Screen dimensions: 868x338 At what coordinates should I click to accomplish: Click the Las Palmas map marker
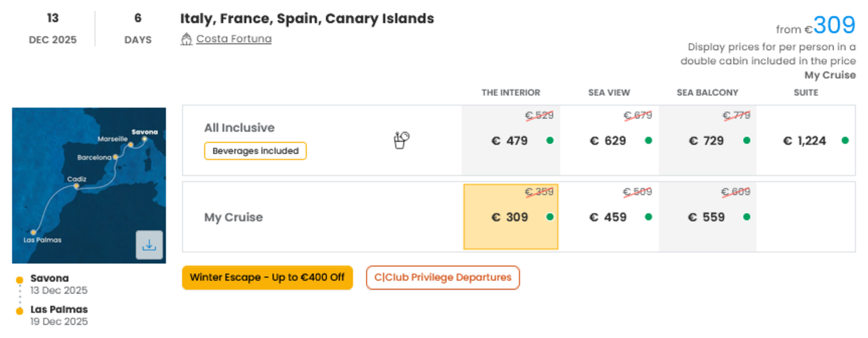33,232
